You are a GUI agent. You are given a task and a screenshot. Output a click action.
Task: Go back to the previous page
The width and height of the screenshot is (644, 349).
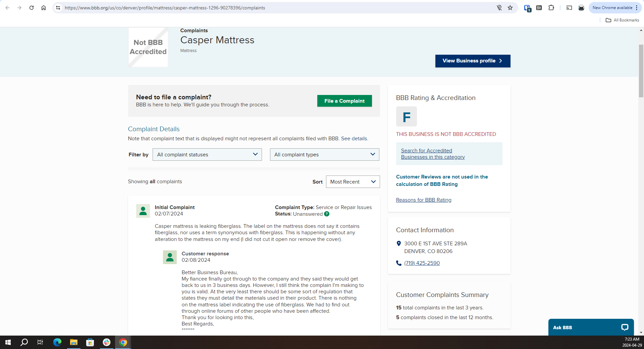[7, 8]
